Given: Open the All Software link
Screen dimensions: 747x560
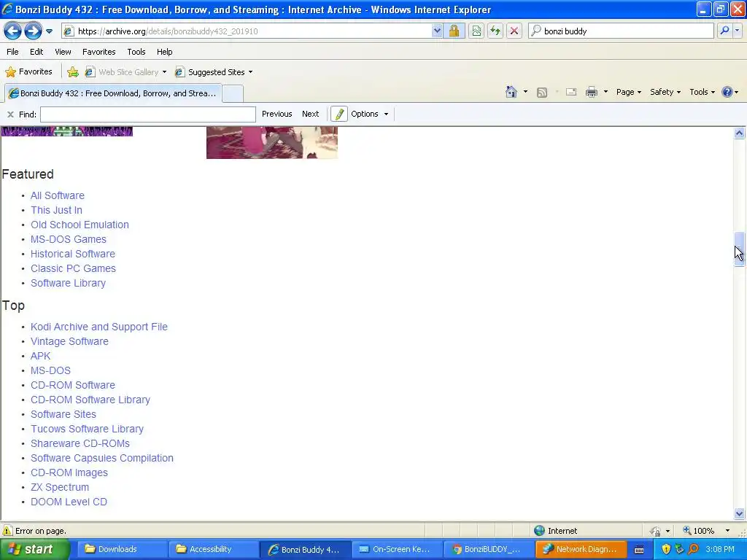Looking at the screenshot, I should click(x=58, y=195).
